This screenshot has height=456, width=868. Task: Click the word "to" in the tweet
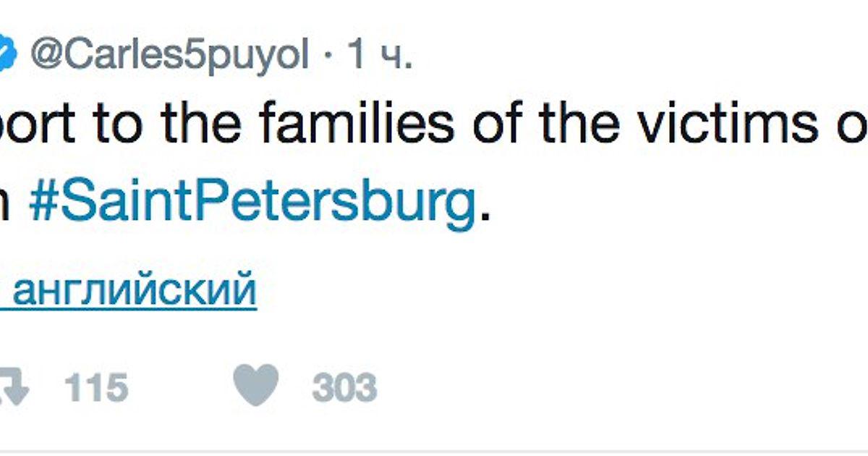[x=129, y=124]
